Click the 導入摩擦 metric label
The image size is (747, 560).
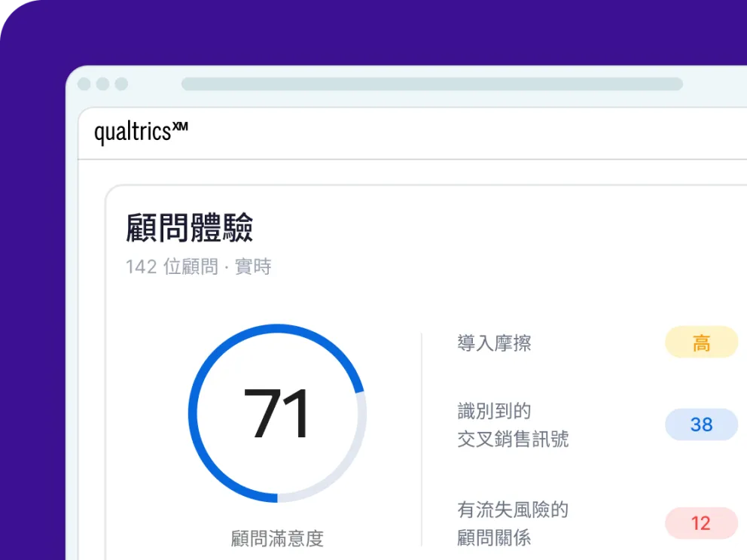494,343
